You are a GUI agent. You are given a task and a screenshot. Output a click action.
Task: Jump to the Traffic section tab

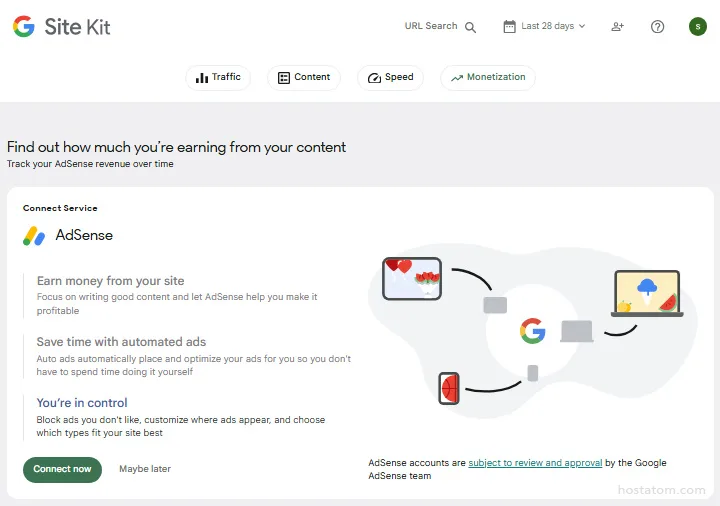click(218, 77)
